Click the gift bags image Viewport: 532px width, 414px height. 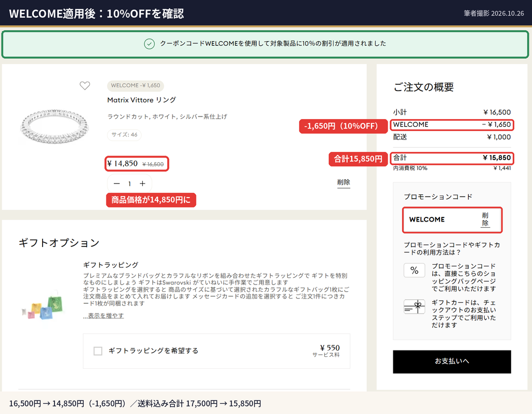coord(43,306)
